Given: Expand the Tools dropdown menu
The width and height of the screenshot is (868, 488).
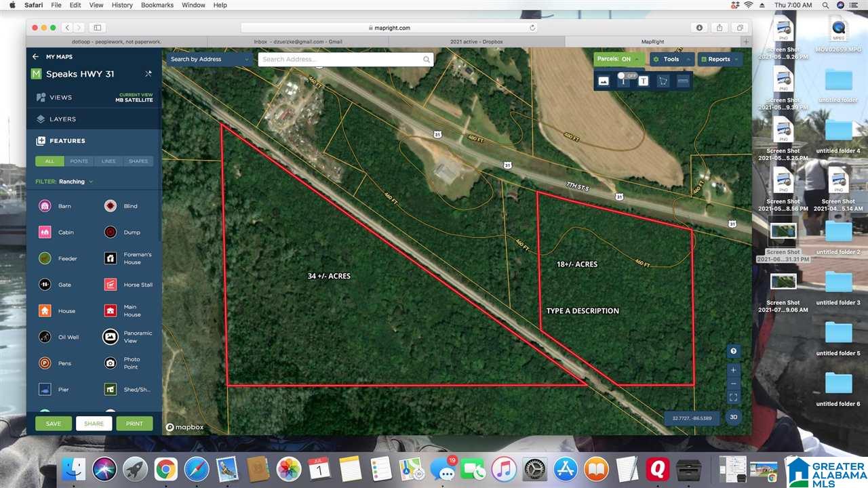Looking at the screenshot, I should point(671,60).
